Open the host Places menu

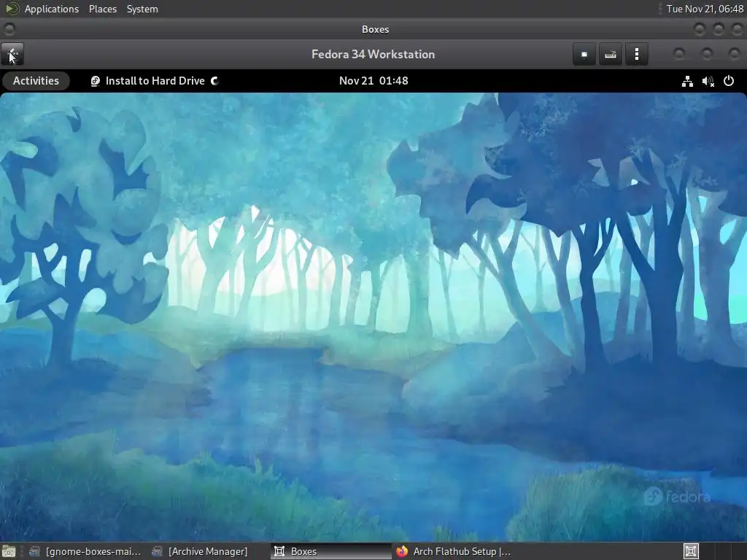tap(102, 9)
